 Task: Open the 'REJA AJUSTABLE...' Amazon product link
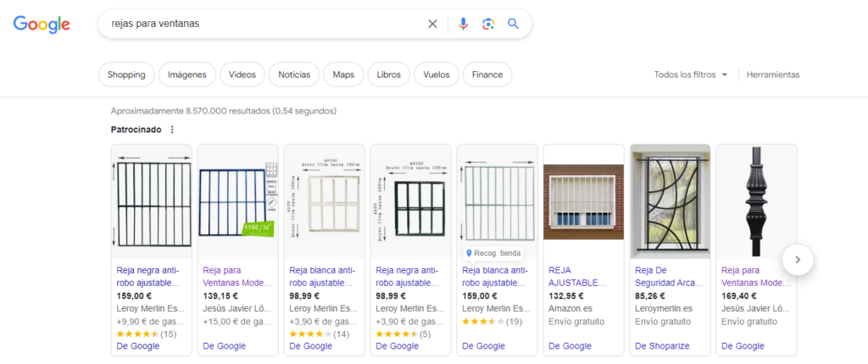[577, 277]
